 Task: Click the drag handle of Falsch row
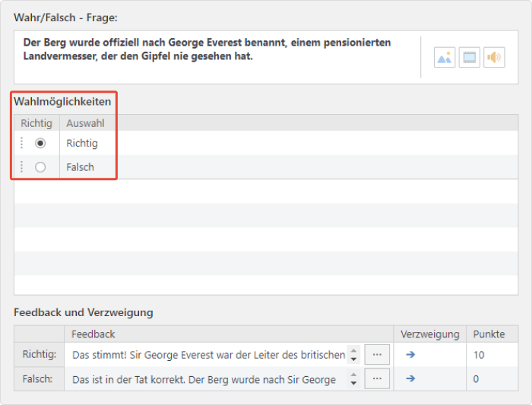click(x=22, y=166)
